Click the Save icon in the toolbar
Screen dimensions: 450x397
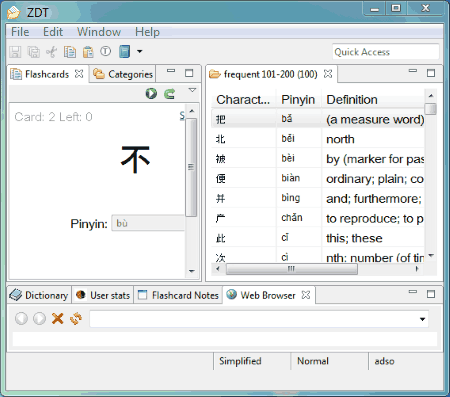point(15,52)
